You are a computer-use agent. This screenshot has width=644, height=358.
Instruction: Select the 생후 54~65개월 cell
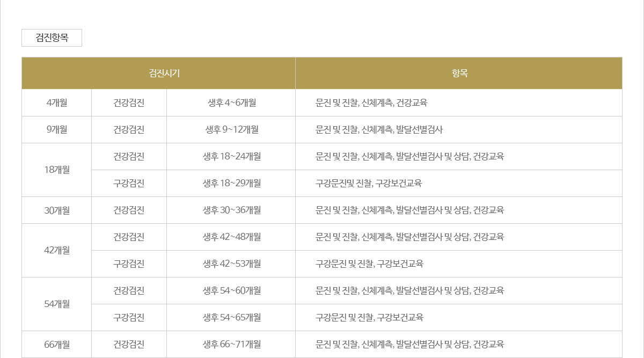pyautogui.click(x=231, y=318)
